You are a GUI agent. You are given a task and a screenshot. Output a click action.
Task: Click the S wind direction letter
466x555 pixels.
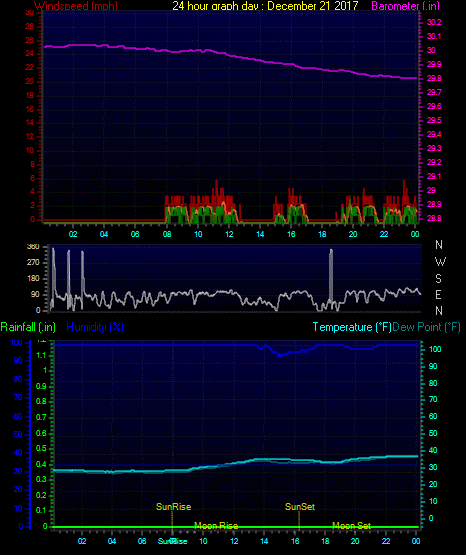pyautogui.click(x=438, y=279)
